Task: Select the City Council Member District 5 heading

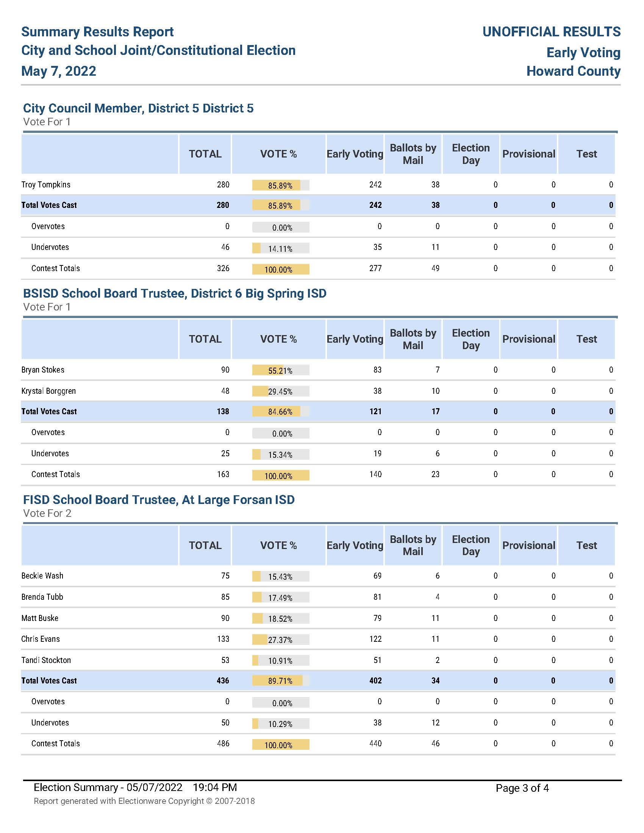Action: (138, 108)
